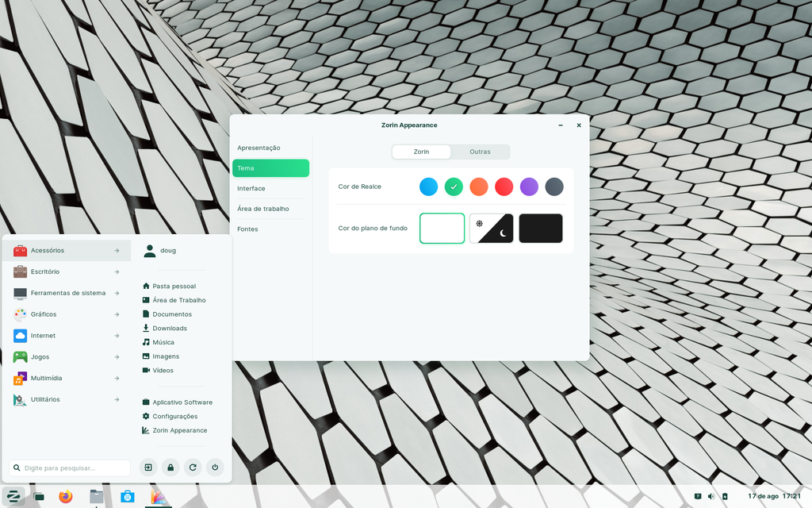This screenshot has height=508, width=812.
Task: Select the Tema sidebar item
Action: coord(271,168)
